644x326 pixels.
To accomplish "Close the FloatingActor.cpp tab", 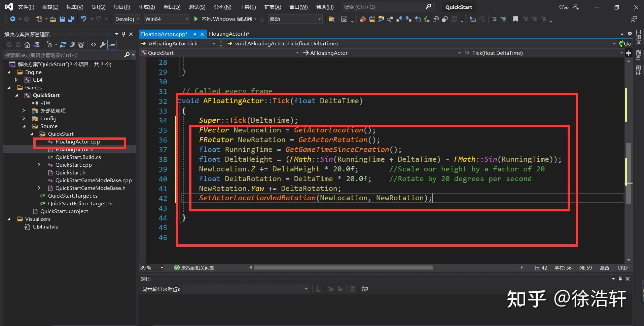I will (x=202, y=34).
